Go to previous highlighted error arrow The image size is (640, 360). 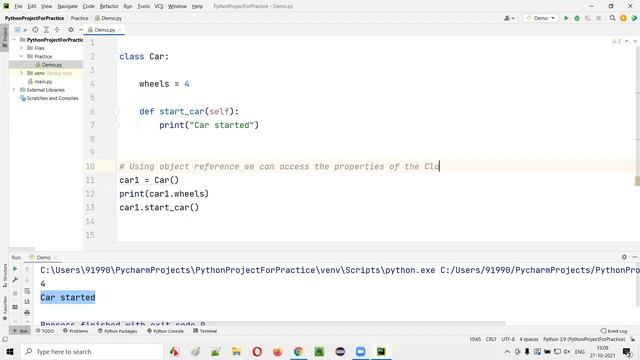point(627,41)
